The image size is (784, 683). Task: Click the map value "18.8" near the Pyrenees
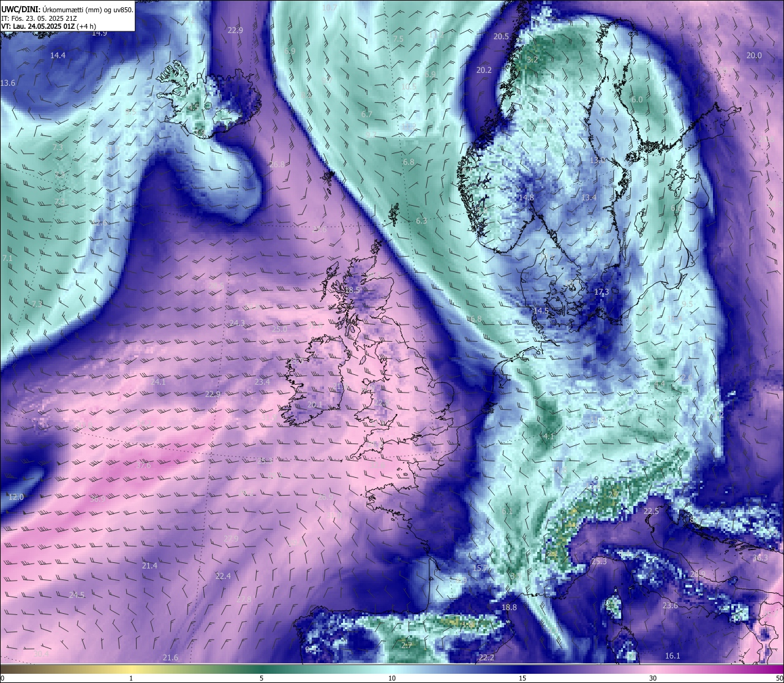point(509,607)
